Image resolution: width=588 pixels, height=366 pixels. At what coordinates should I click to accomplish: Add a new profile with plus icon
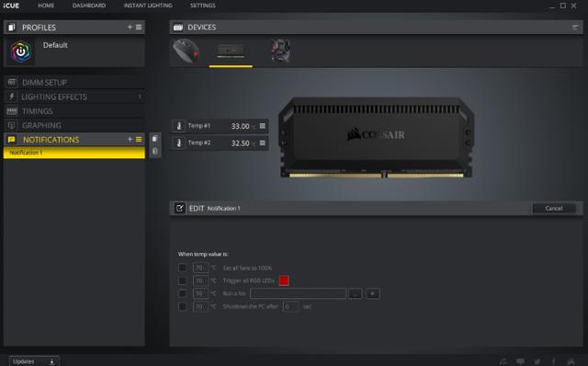130,27
